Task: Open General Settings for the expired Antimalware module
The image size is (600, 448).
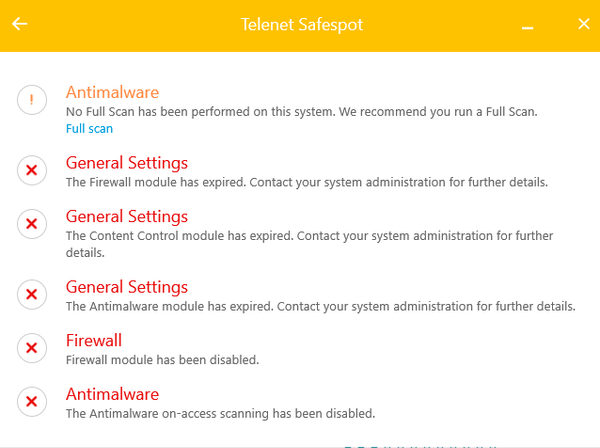Action: 126,287
